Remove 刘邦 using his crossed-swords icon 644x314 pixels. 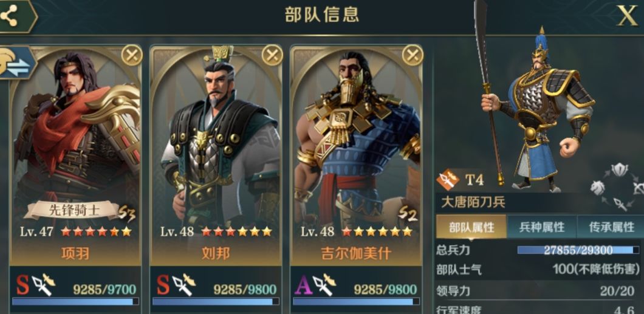click(x=272, y=55)
